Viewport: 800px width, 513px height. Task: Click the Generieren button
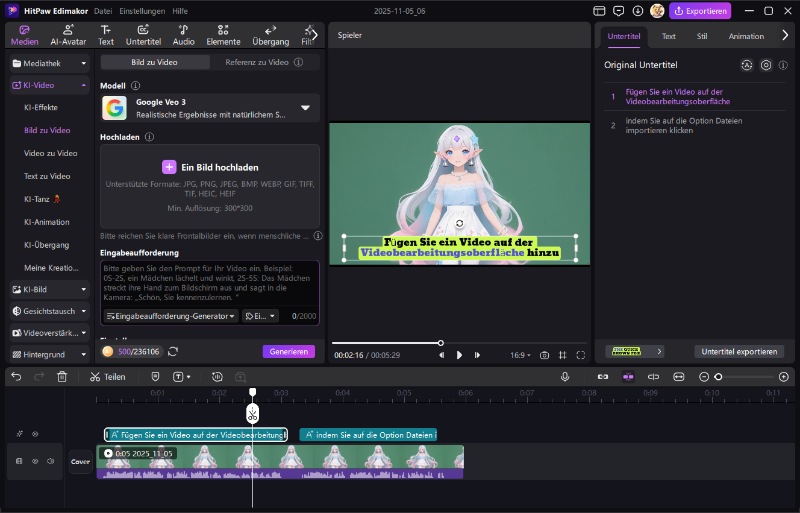289,351
